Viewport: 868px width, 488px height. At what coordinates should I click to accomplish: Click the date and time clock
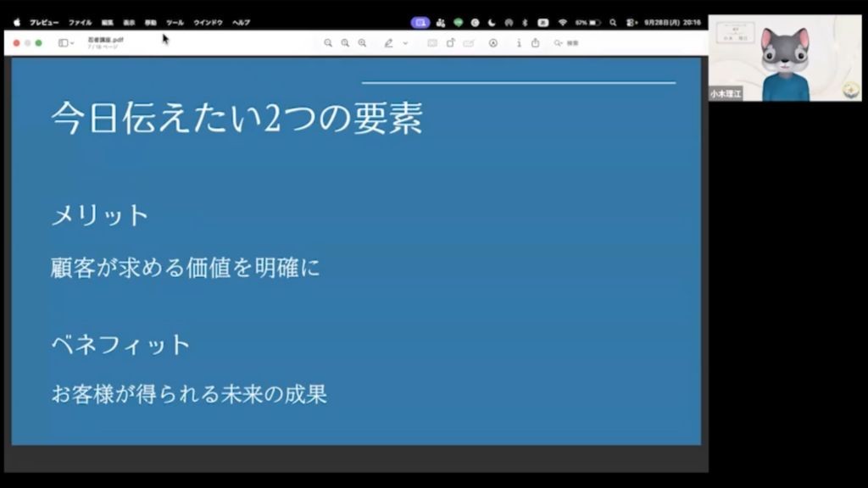coord(672,23)
